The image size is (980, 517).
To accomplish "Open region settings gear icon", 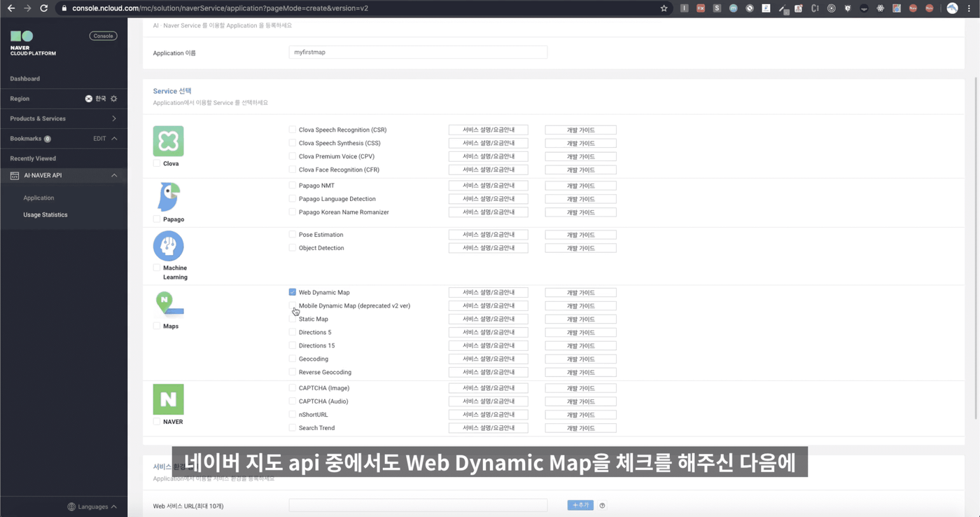I will [114, 99].
